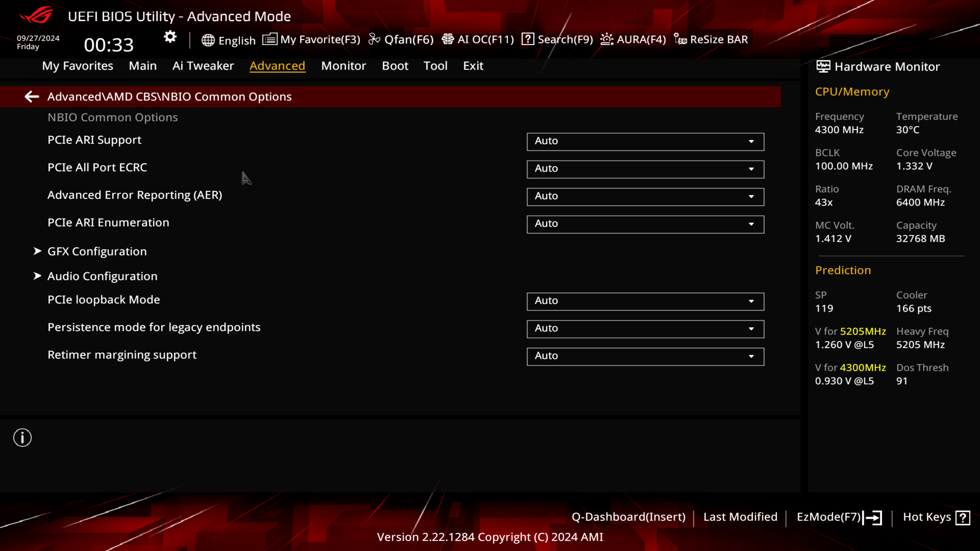980x551 pixels.
Task: Click the back navigation arrow
Action: click(x=32, y=96)
